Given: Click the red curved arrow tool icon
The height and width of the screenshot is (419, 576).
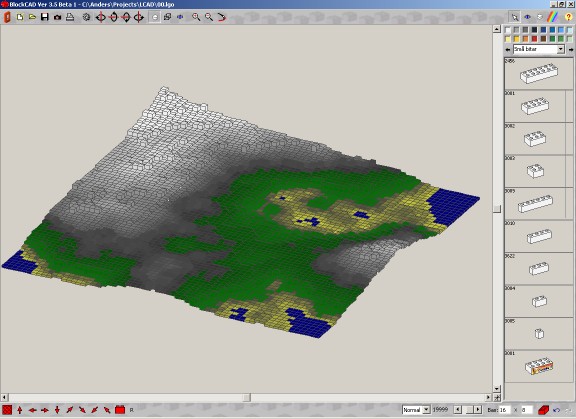Looking at the screenshot, I should (222, 17).
